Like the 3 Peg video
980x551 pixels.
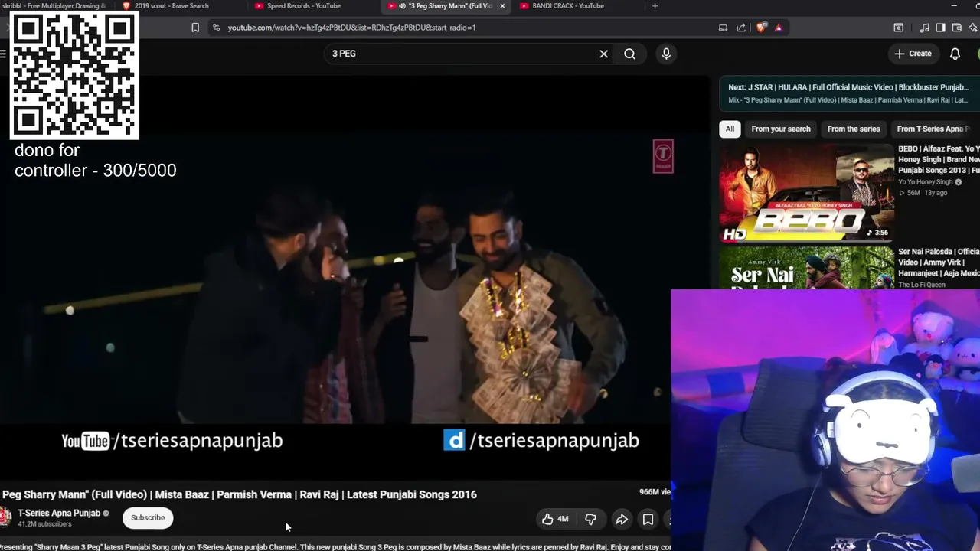click(555, 519)
